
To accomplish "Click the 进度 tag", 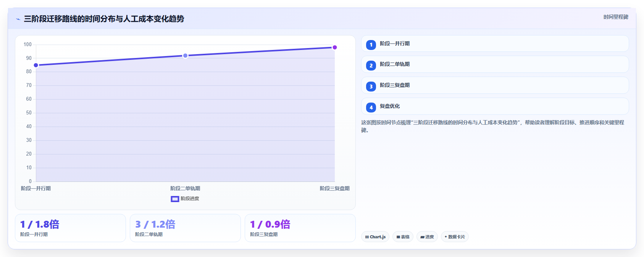I will 427,237.
